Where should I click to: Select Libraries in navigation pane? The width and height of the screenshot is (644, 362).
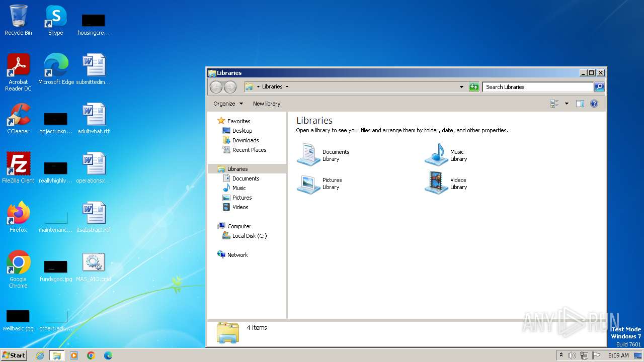247,169
